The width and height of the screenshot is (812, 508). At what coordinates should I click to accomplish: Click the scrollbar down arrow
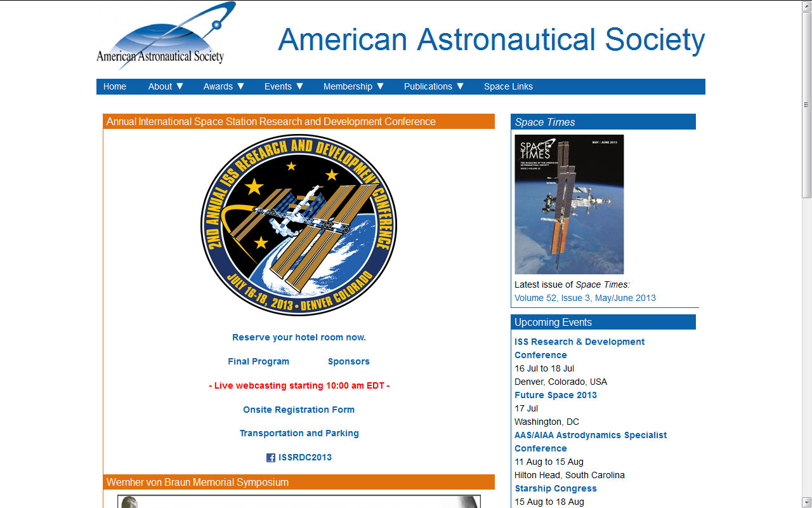806,502
